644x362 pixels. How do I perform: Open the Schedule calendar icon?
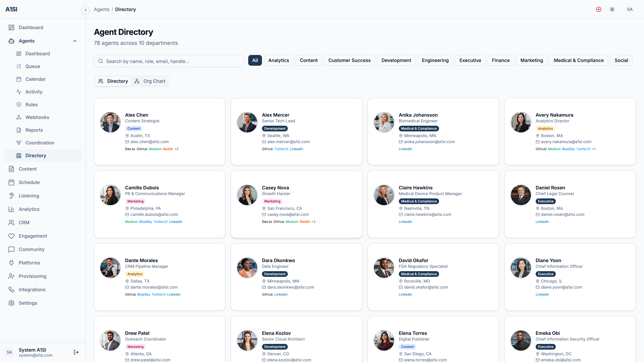pos(11,182)
